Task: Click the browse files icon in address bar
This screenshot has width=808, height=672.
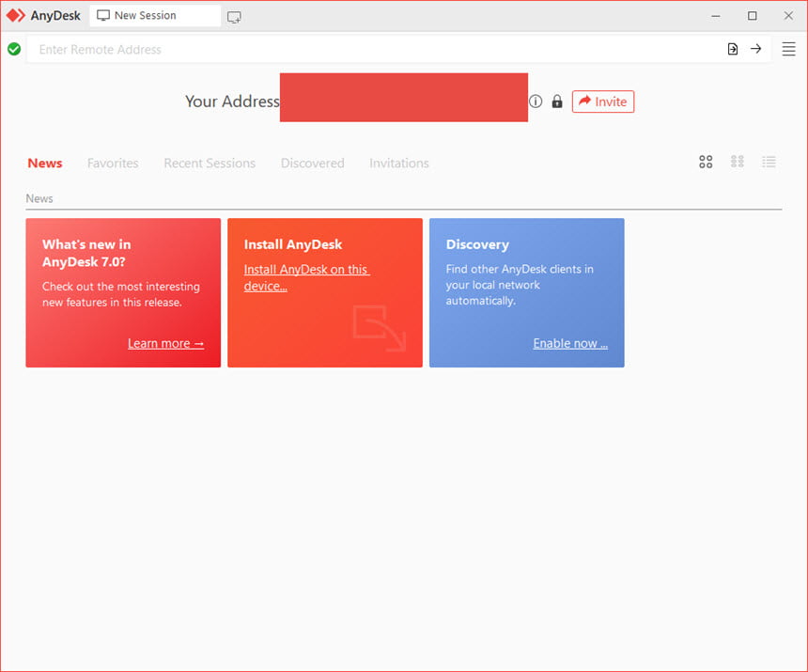Action: click(732, 49)
